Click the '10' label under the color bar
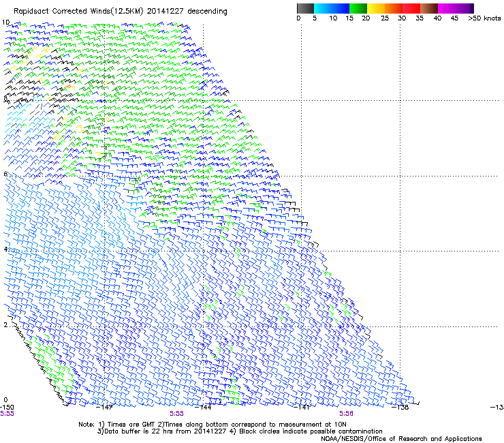504x443 pixels. [333, 18]
